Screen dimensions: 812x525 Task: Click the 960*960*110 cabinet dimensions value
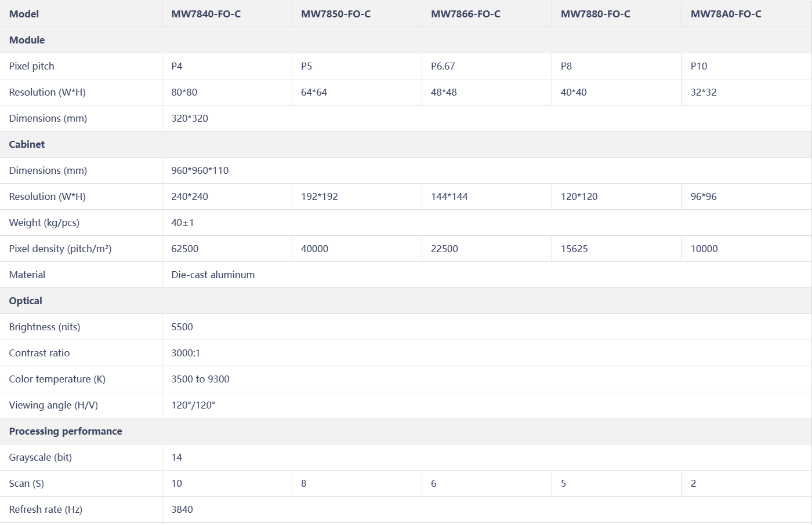click(x=200, y=170)
